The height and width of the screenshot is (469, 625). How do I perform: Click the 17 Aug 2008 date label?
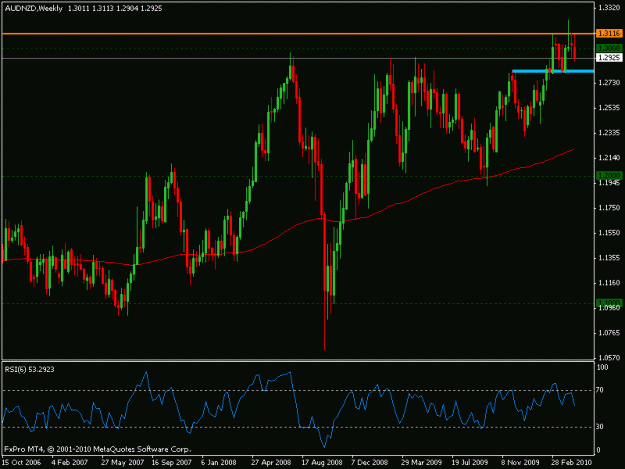point(322,463)
